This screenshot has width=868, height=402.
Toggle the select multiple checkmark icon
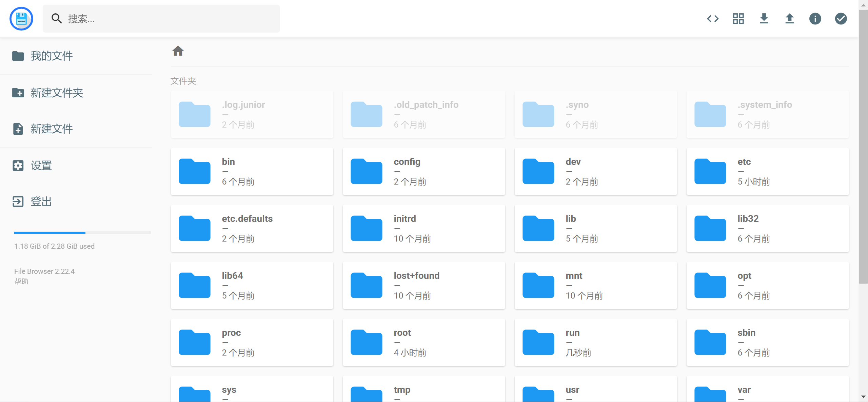tap(841, 19)
